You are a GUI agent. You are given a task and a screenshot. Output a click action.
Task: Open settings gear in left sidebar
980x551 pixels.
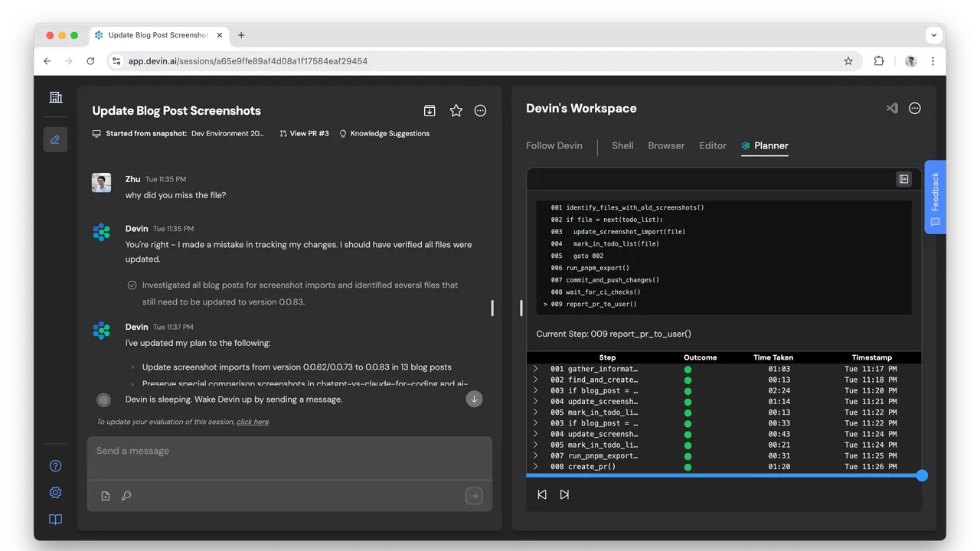pyautogui.click(x=55, y=493)
